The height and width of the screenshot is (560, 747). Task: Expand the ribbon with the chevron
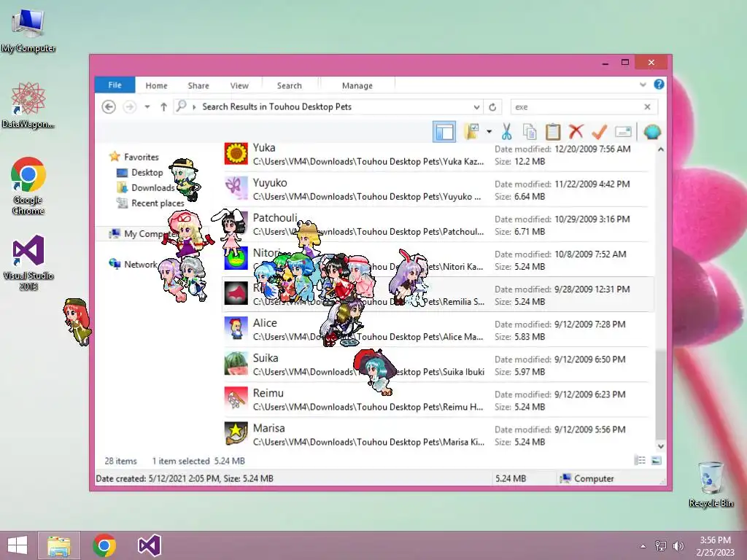pyautogui.click(x=643, y=85)
